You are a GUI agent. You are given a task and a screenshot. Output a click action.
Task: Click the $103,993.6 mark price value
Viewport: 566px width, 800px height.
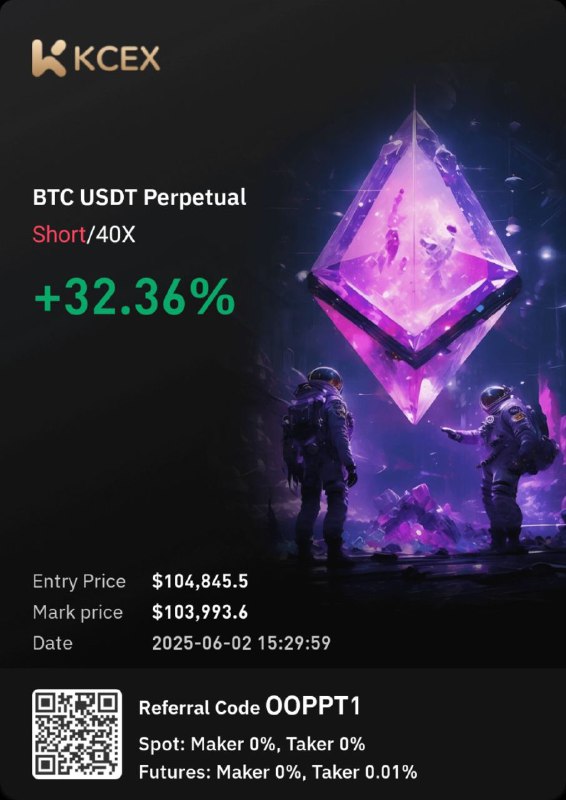pos(200,612)
